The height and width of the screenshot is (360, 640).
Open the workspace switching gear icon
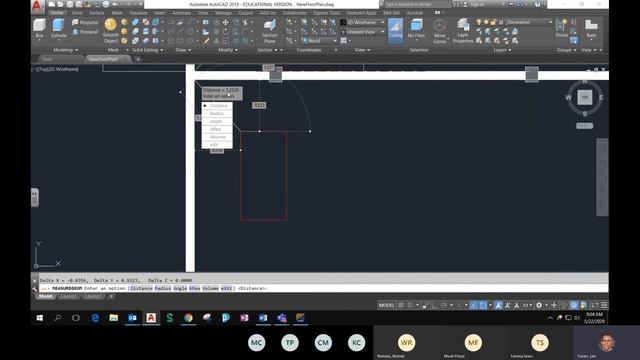[x=539, y=305]
